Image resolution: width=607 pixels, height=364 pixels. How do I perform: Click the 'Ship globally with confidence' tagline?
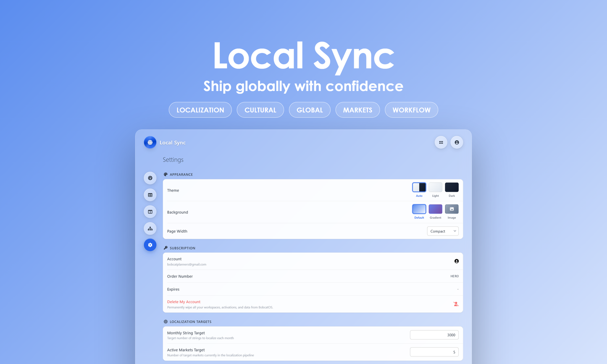click(x=303, y=86)
